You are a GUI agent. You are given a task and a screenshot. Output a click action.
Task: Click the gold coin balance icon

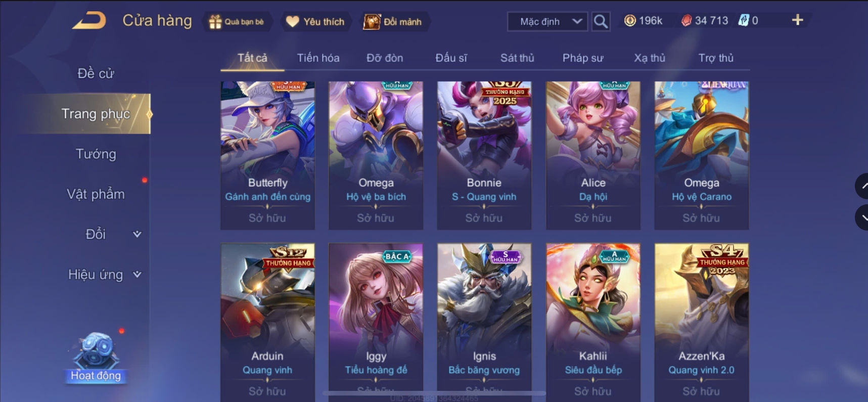tap(629, 21)
